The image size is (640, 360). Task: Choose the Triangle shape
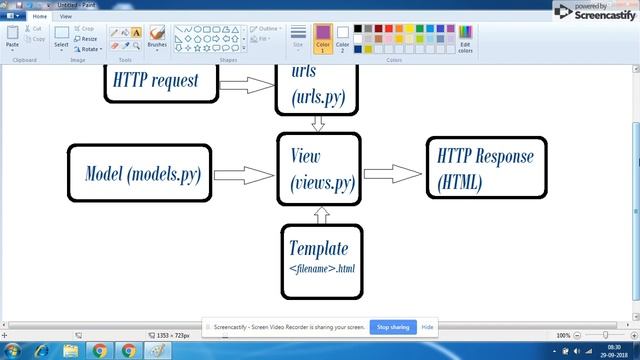click(235, 30)
